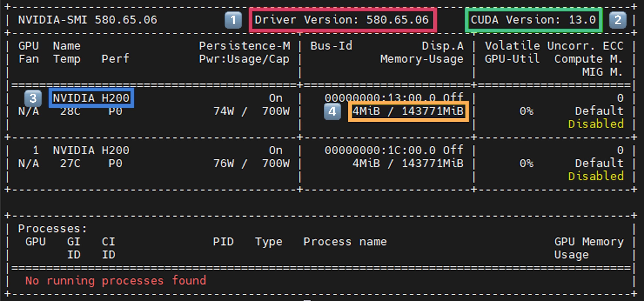Click "4MiB / 143771MiB" in the 76W row

point(408,164)
